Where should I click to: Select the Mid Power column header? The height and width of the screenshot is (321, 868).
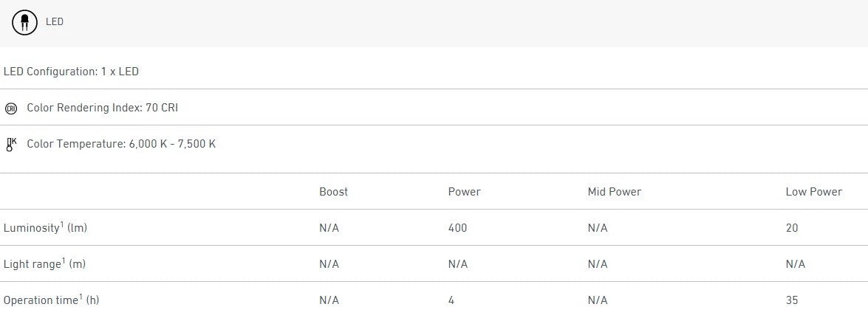614,192
